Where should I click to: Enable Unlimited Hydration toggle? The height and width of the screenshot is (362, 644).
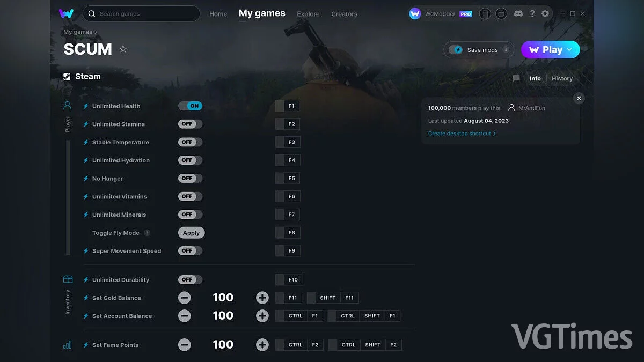[x=190, y=160]
